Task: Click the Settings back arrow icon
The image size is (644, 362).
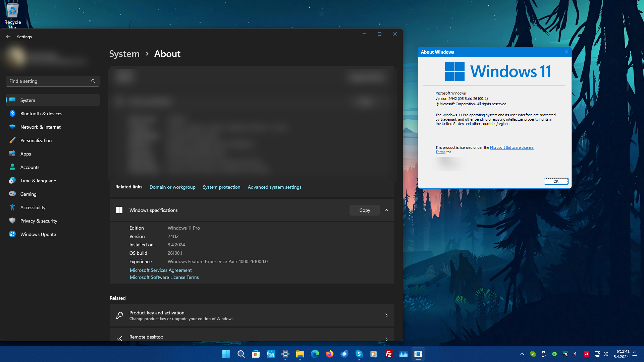Action: (8, 37)
